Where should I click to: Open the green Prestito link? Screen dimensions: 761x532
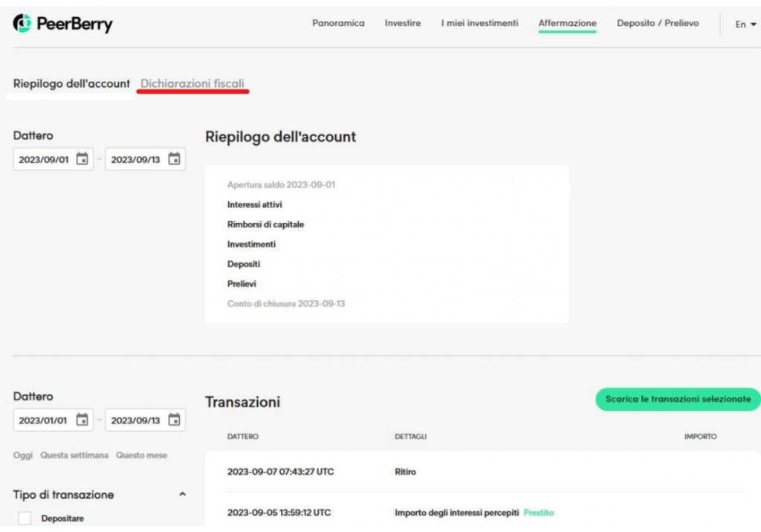click(x=538, y=513)
